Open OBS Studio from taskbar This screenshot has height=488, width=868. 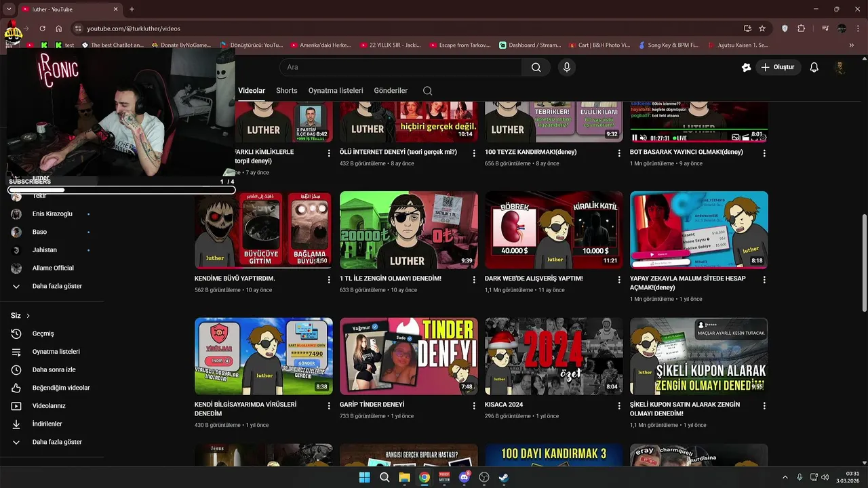484,477
